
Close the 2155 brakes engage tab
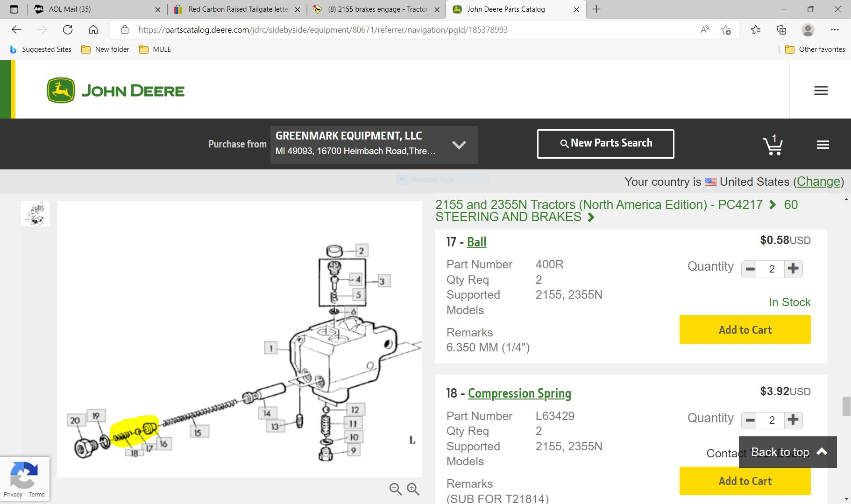click(437, 9)
